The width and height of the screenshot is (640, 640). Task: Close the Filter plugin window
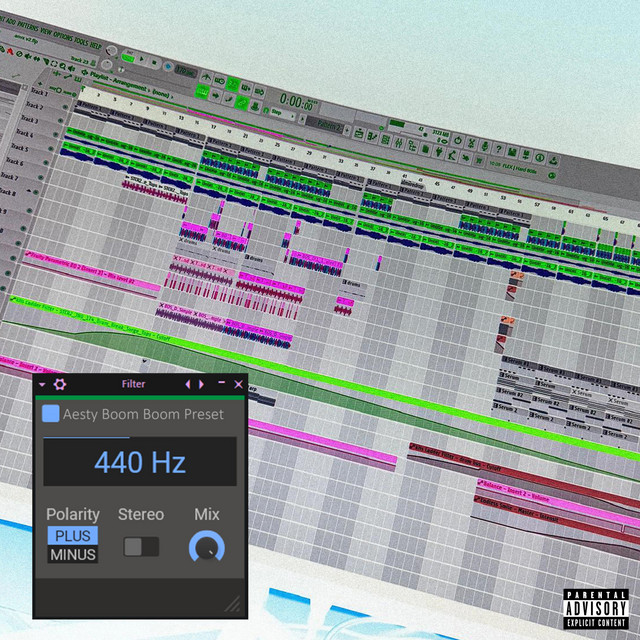[x=238, y=384]
